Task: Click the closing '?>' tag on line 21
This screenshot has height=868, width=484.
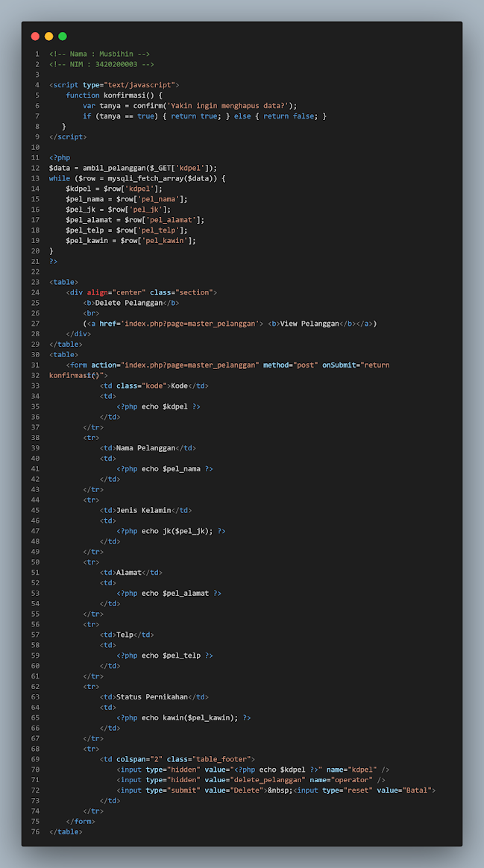Action: click(53, 261)
